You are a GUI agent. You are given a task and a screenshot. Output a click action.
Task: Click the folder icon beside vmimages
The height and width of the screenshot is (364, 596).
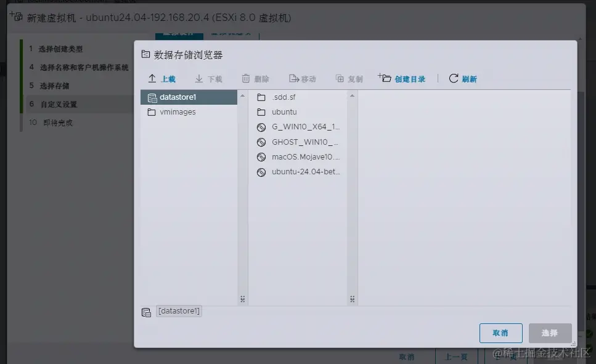coord(152,113)
